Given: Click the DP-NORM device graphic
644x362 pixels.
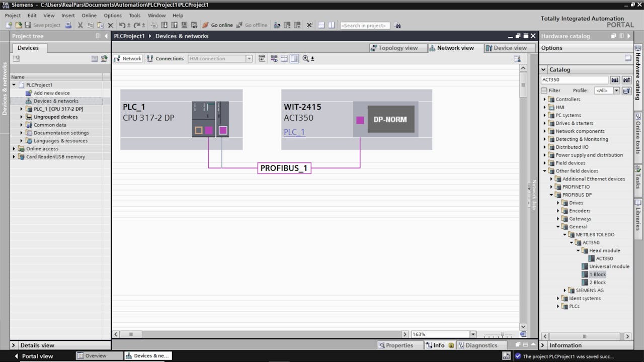Looking at the screenshot, I should tap(391, 119).
